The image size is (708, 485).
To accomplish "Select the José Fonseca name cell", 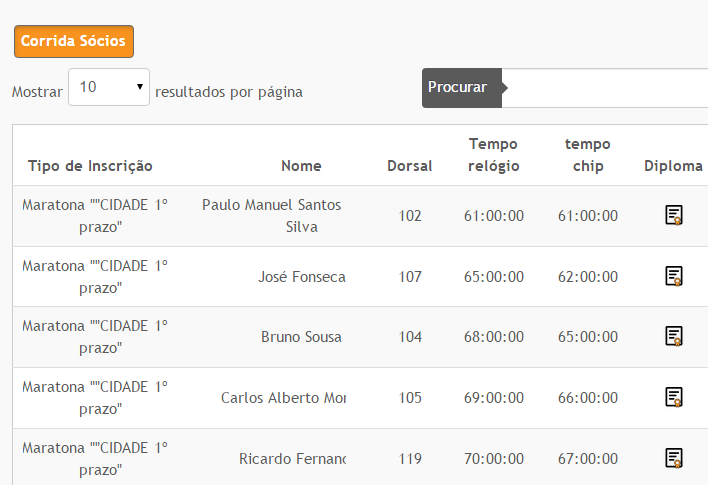I will tap(302, 276).
